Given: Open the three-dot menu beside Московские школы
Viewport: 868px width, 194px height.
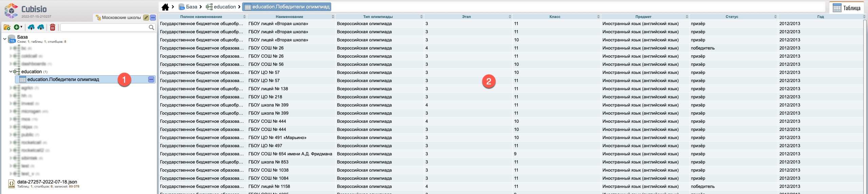Looking at the screenshot, I should (153, 18).
